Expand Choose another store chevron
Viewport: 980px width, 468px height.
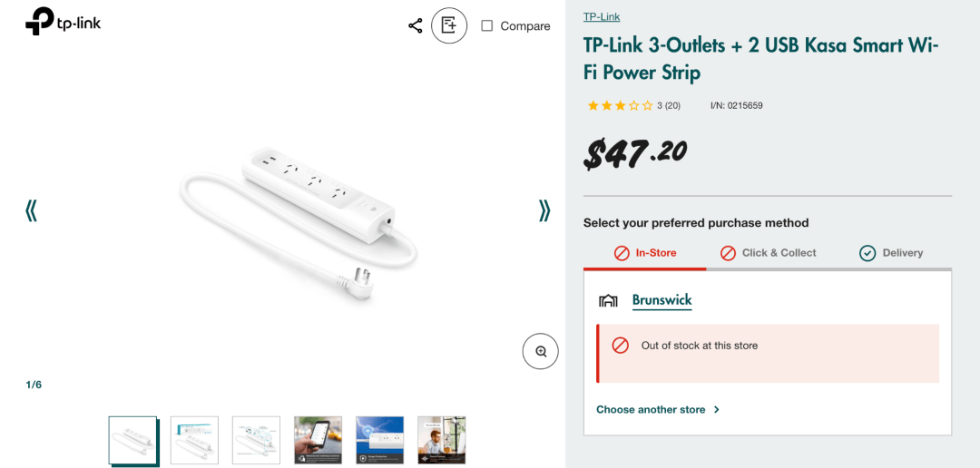(x=717, y=410)
